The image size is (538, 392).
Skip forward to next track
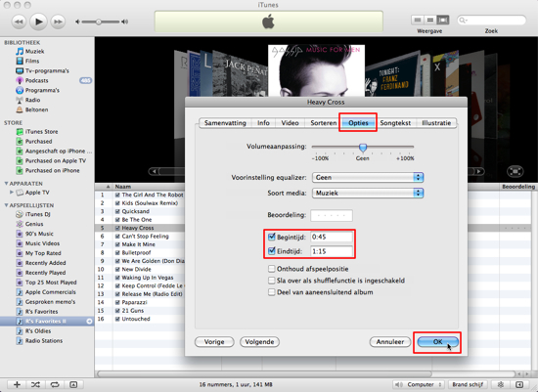(x=58, y=22)
